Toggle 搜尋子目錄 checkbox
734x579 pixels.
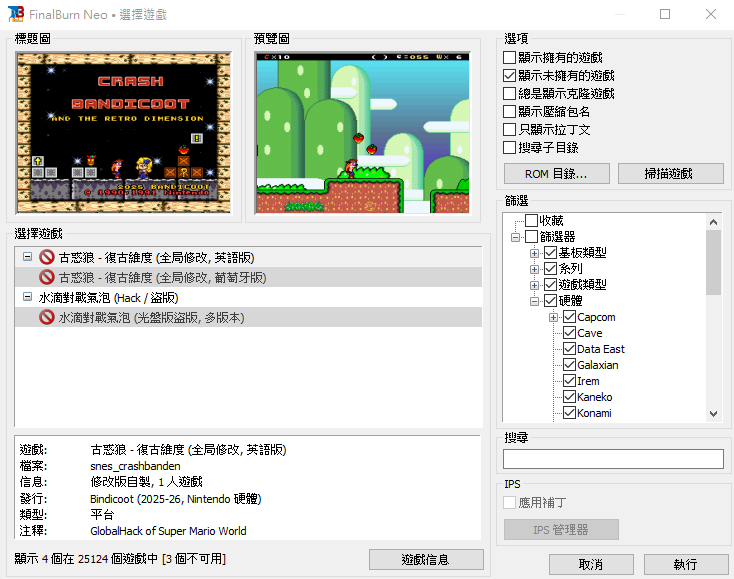pos(509,147)
